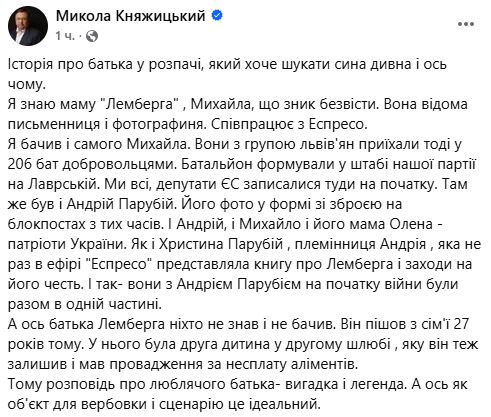491x417 pixels.
Task: Click the quoted word "Лемберга" after "Я знаю маму"
Action: click(138, 104)
